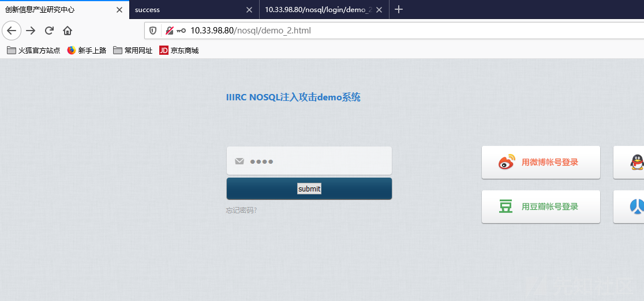The height and width of the screenshot is (301, 644).
Task: Go to the Firefox home page
Action: (68, 31)
